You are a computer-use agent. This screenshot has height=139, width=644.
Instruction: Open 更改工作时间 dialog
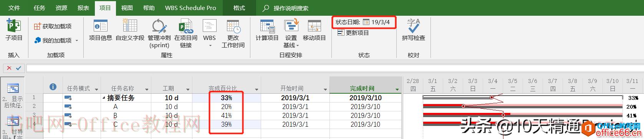[233, 34]
